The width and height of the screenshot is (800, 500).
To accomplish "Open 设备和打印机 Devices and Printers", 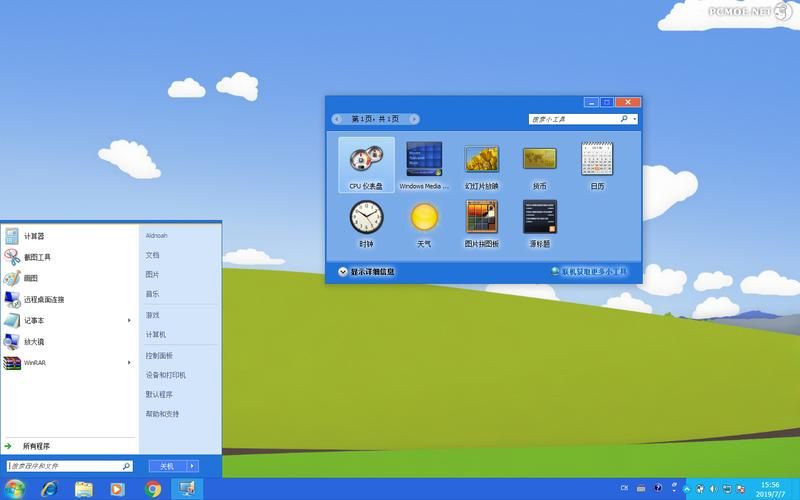I will click(x=165, y=375).
